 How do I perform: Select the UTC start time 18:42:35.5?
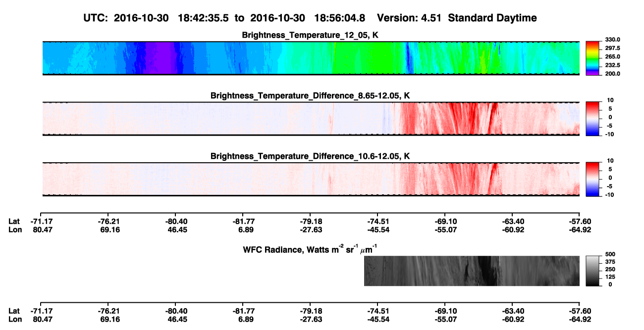point(203,18)
